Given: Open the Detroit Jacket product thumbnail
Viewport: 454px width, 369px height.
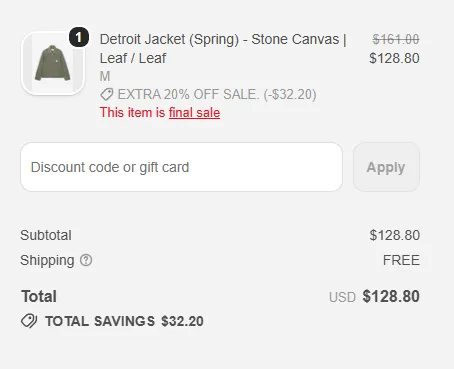Looking at the screenshot, I should click(53, 63).
